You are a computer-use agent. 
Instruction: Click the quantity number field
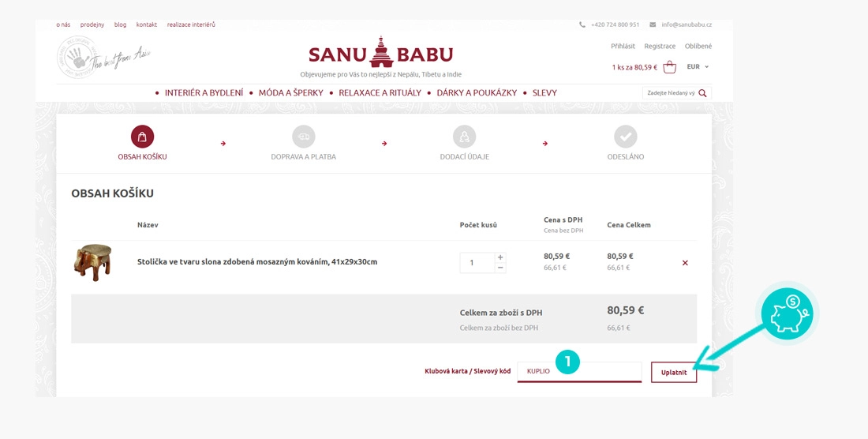(477, 263)
